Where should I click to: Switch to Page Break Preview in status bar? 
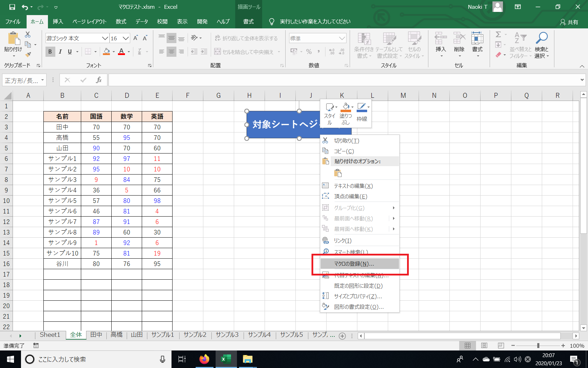tap(501, 346)
